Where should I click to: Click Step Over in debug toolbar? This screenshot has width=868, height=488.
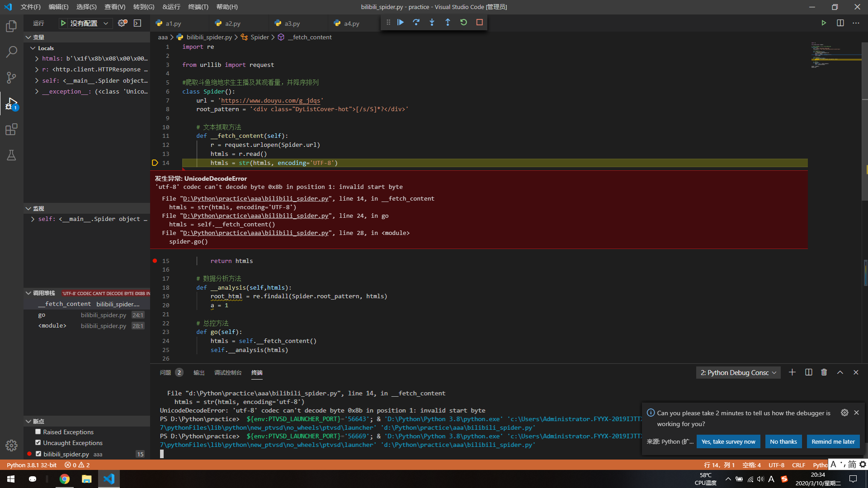click(x=416, y=22)
